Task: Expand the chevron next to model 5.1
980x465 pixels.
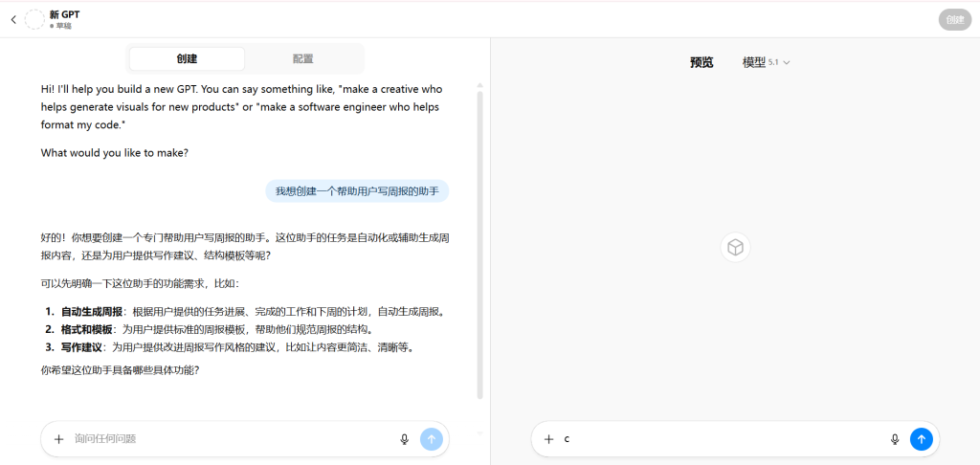Action: pyautogui.click(x=787, y=63)
